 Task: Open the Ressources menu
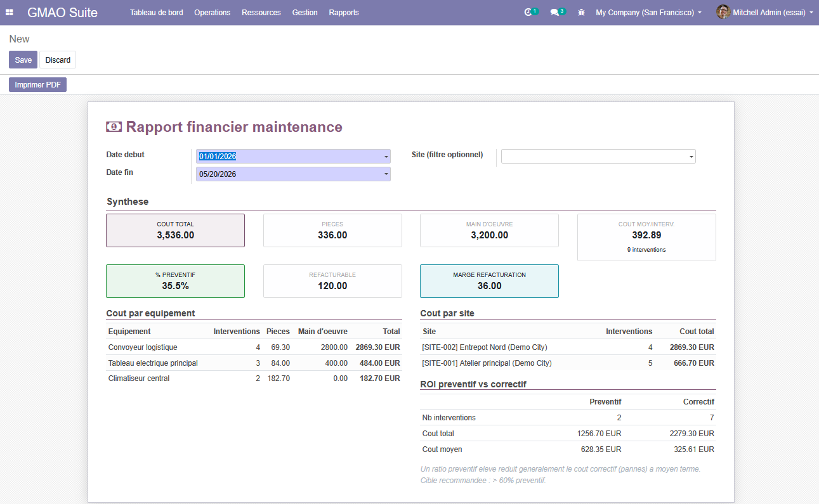pos(261,12)
